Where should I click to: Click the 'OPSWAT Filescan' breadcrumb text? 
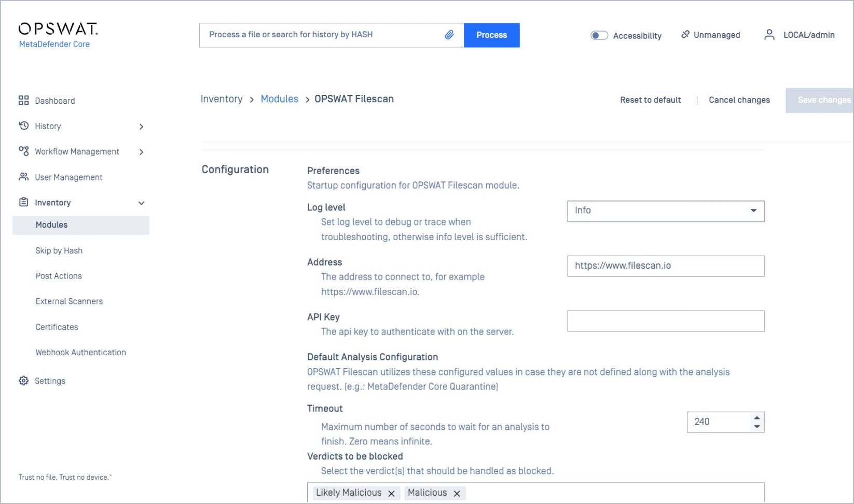[x=354, y=99]
